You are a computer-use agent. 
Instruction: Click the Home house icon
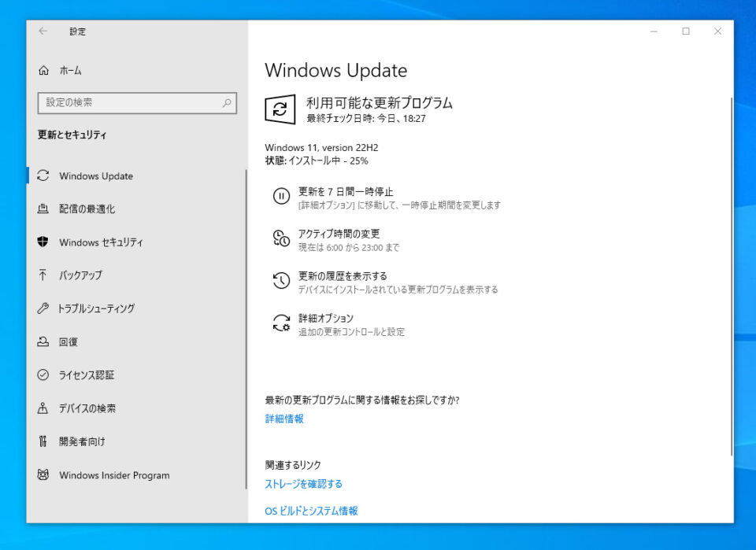43,71
